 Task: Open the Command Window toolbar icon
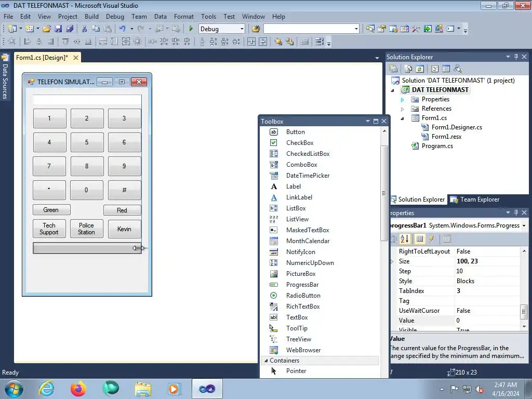pos(450,29)
